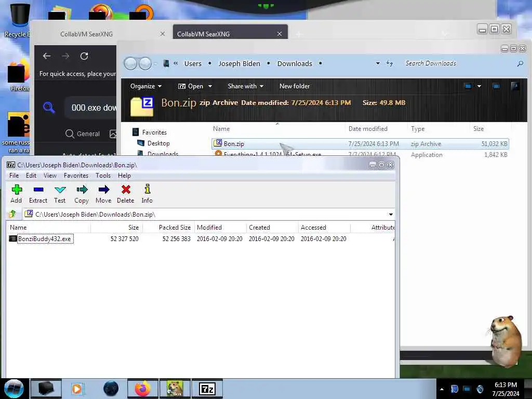The height and width of the screenshot is (399, 532).
Task: Open the 7-Zip Tools menu
Action: [103, 176]
